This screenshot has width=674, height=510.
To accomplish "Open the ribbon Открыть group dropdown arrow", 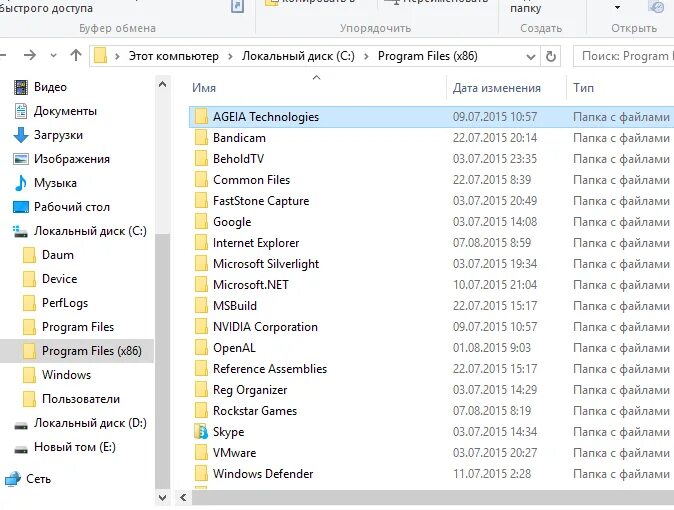I will [617, 8].
